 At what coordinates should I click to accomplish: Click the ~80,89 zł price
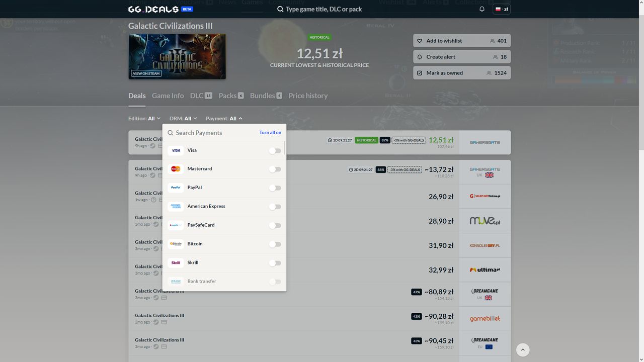[x=439, y=292]
